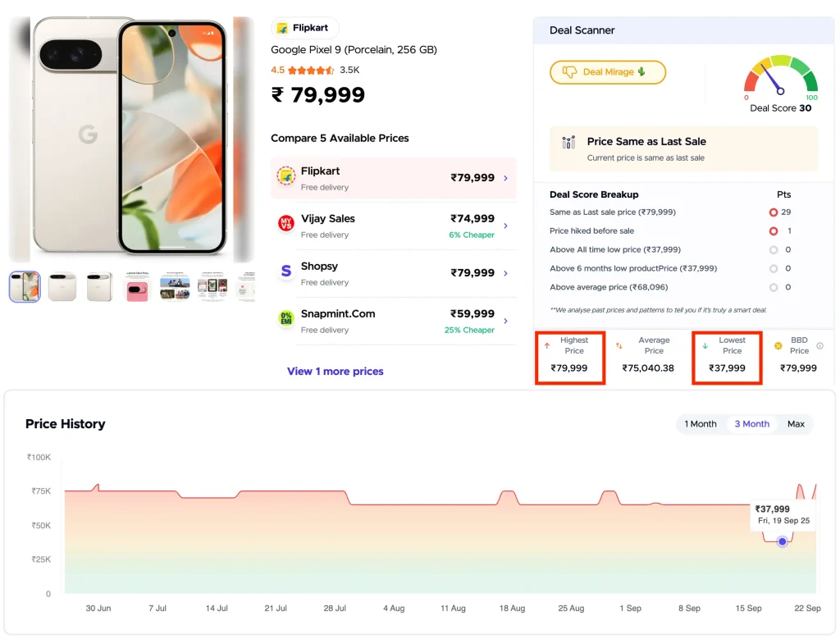This screenshot has height=639, width=840.
Task: Switch to the 1 Month price history tab
Action: point(701,424)
